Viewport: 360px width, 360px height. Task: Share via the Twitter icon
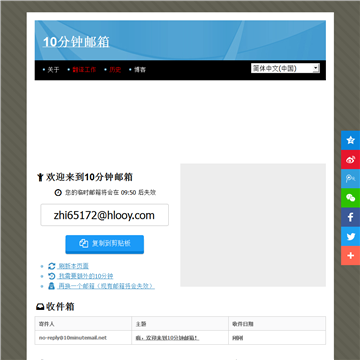tap(350, 237)
